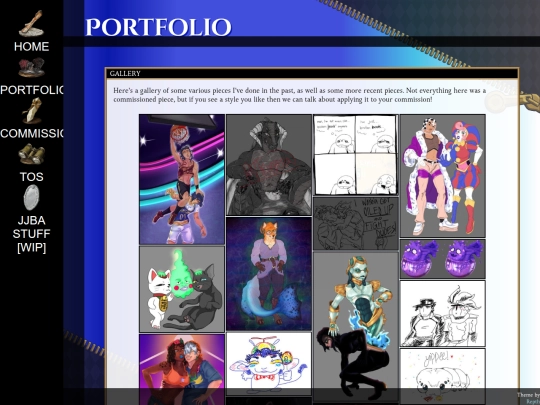The height and width of the screenshot is (405, 540).
Task: Open the basketball dunk artwork thumbnail
Action: (x=182, y=179)
